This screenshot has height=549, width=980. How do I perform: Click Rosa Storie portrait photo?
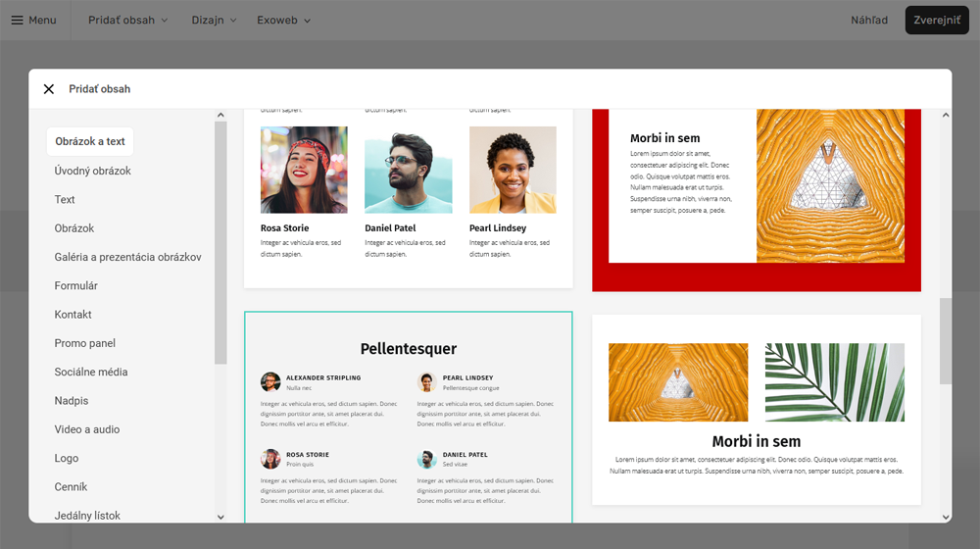pyautogui.click(x=304, y=170)
